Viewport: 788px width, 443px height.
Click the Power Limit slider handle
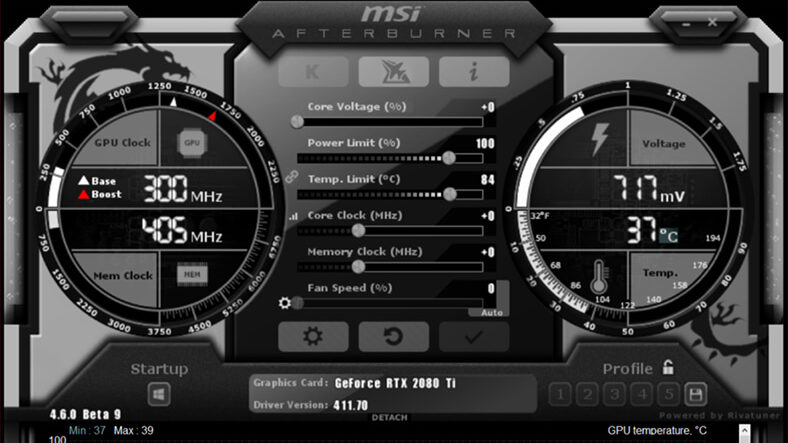click(x=449, y=157)
